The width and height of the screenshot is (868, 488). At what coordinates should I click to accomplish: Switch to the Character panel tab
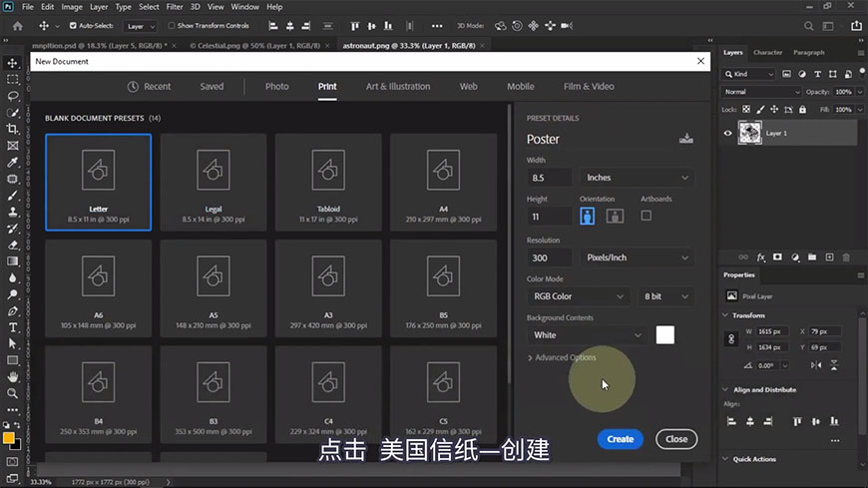[767, 52]
